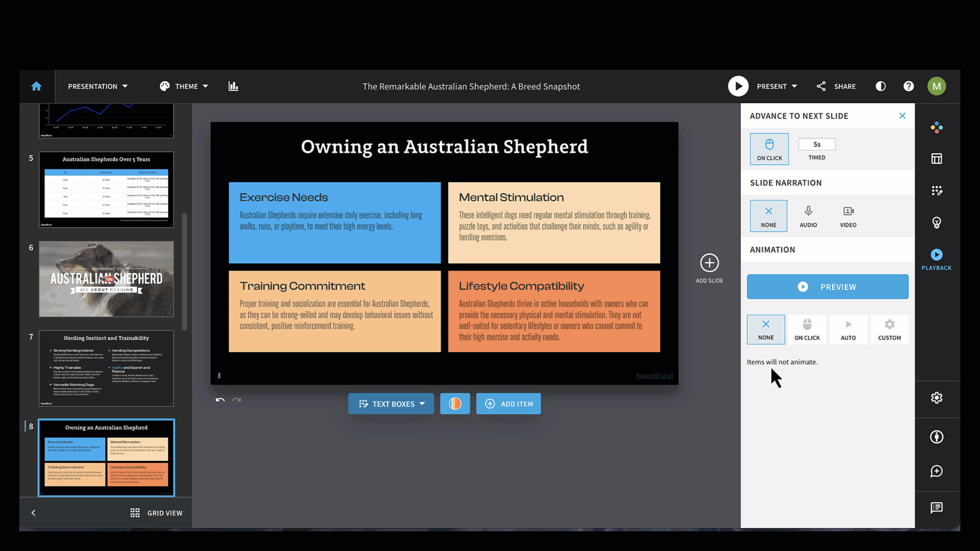Switch to Grid View
The height and width of the screenshot is (551, 980).
point(156,513)
